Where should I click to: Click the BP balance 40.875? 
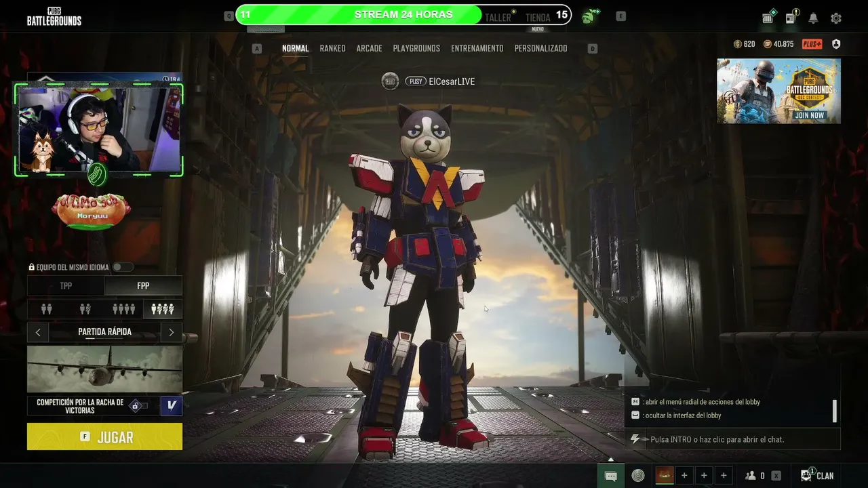[x=778, y=44]
